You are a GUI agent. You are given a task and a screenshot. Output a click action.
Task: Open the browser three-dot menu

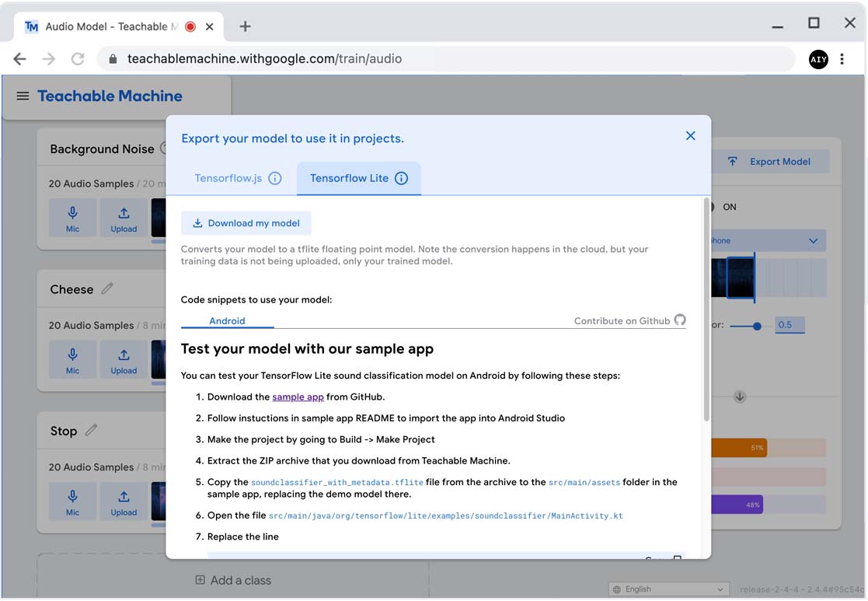[842, 59]
